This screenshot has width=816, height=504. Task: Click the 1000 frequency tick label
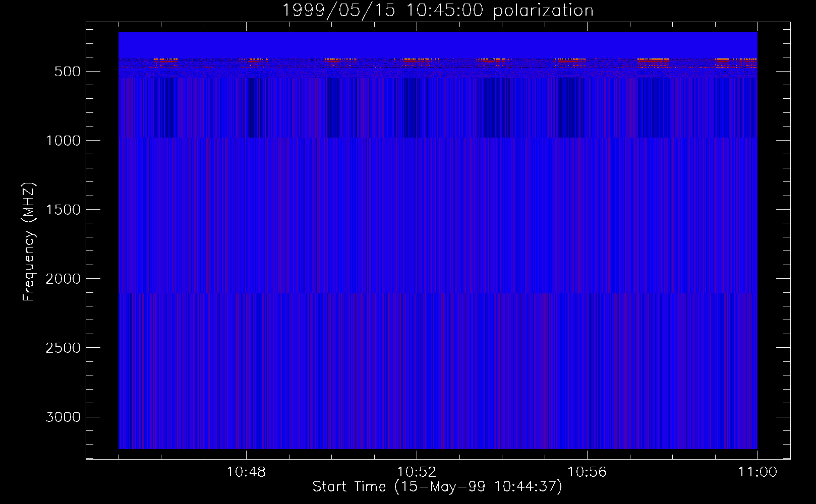(x=63, y=141)
